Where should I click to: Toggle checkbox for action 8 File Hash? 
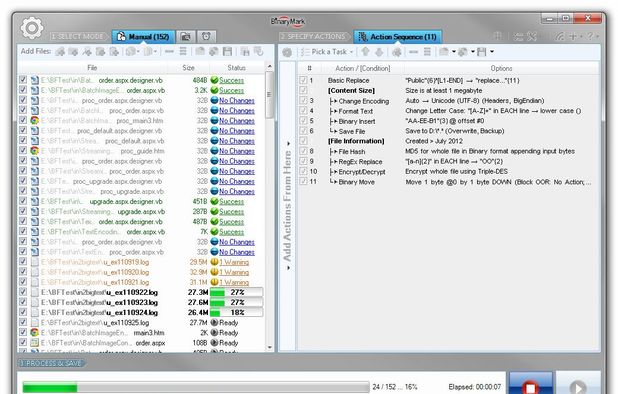point(303,151)
